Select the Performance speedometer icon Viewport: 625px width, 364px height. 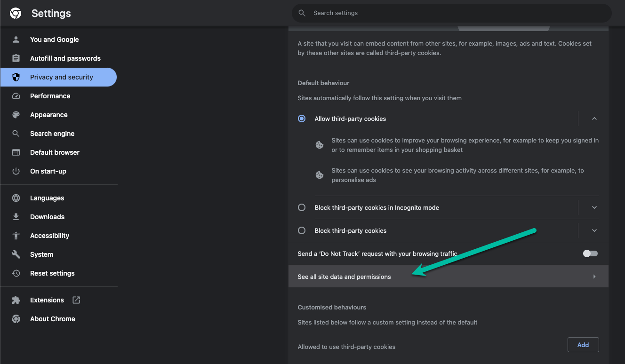point(16,95)
